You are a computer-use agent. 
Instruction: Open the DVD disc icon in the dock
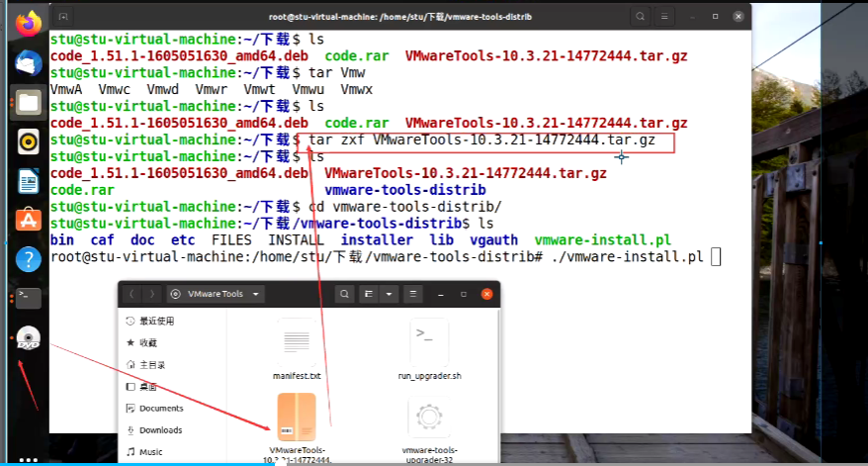(x=29, y=337)
